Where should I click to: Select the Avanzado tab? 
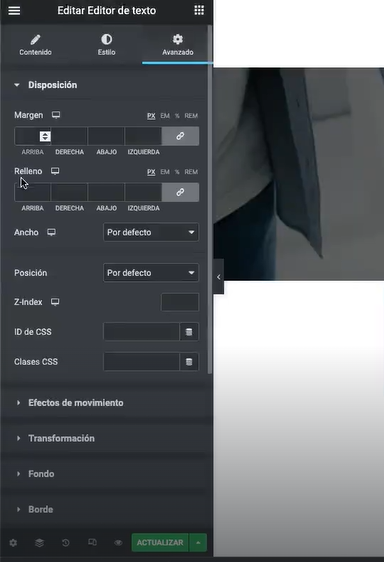(x=177, y=45)
